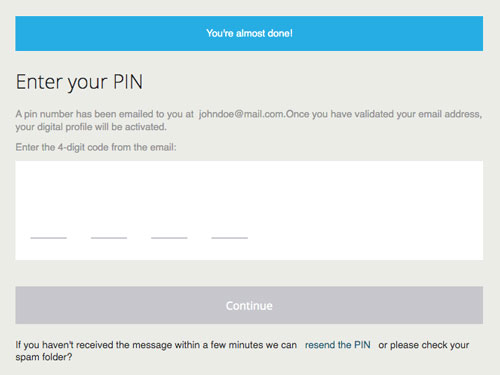Click the 'resend the PIN' link
The image size is (500, 375).
338,345
